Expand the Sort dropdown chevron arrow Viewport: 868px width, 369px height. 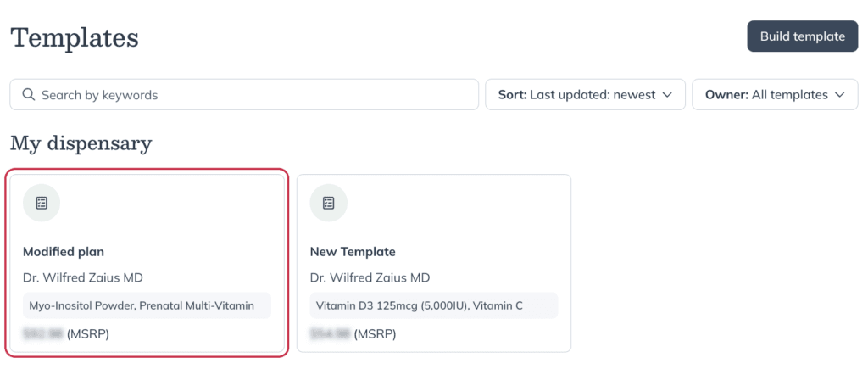tap(667, 95)
